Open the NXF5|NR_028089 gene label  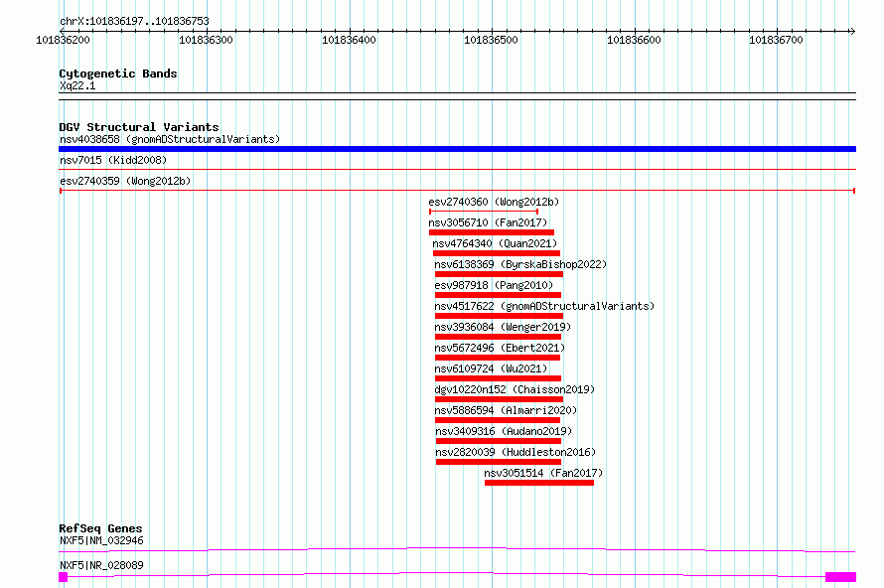(101, 565)
